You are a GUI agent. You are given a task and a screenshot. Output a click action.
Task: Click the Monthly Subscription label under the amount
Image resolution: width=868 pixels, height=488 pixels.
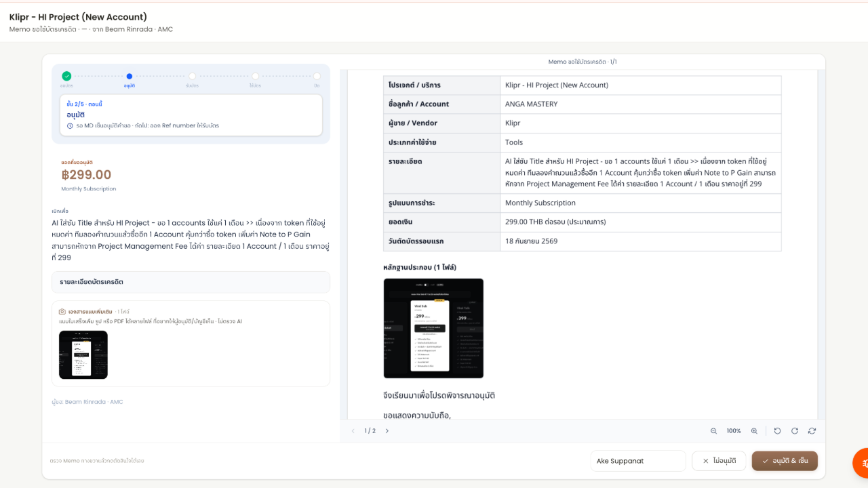[x=89, y=189]
